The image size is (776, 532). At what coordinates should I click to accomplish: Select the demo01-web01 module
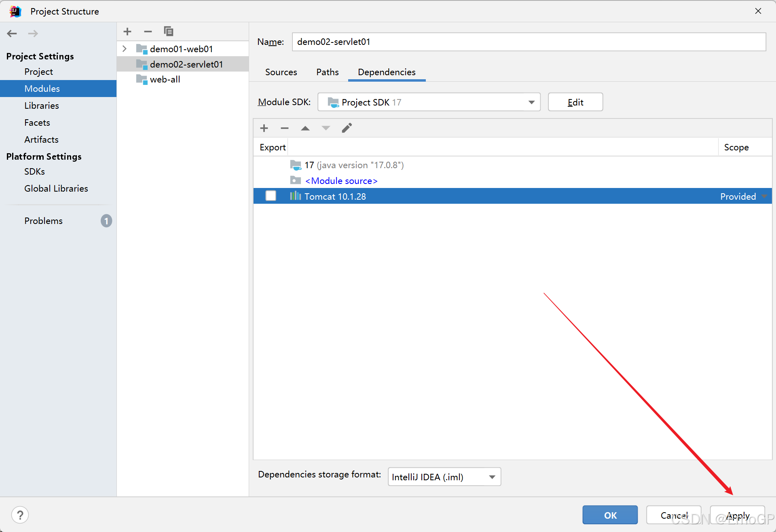[183, 49]
